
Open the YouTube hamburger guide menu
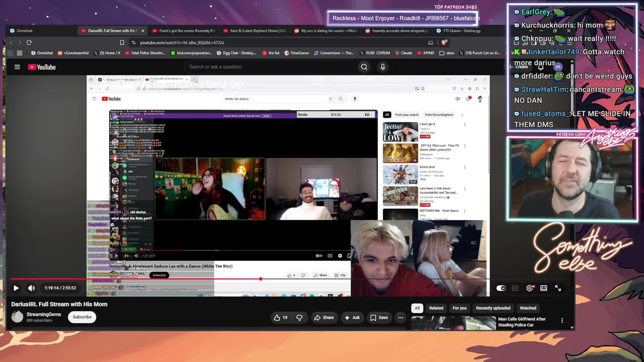(x=17, y=67)
